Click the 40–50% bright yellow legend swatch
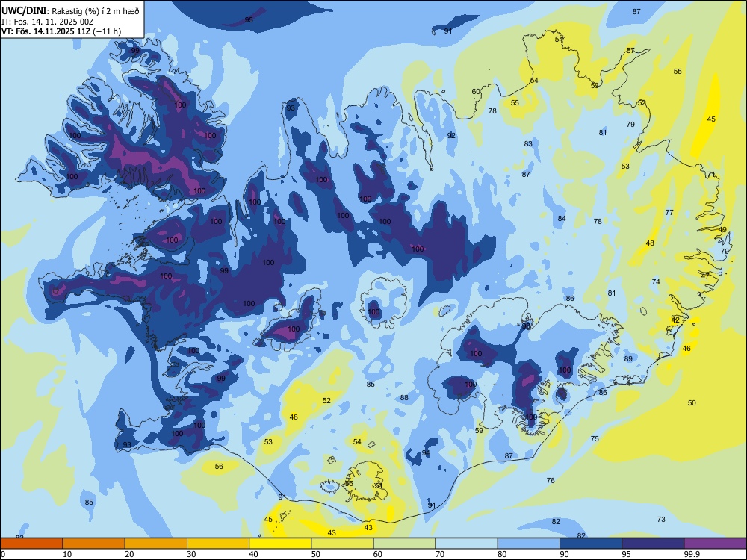 280,544
